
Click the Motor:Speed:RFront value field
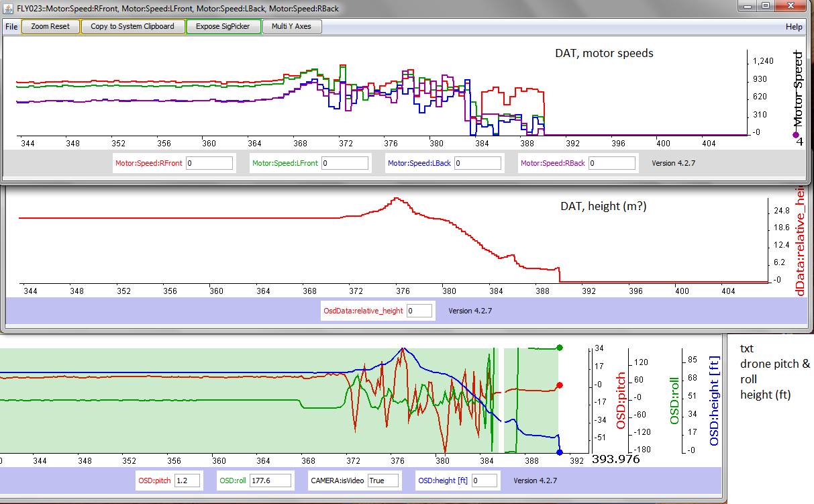(x=209, y=163)
